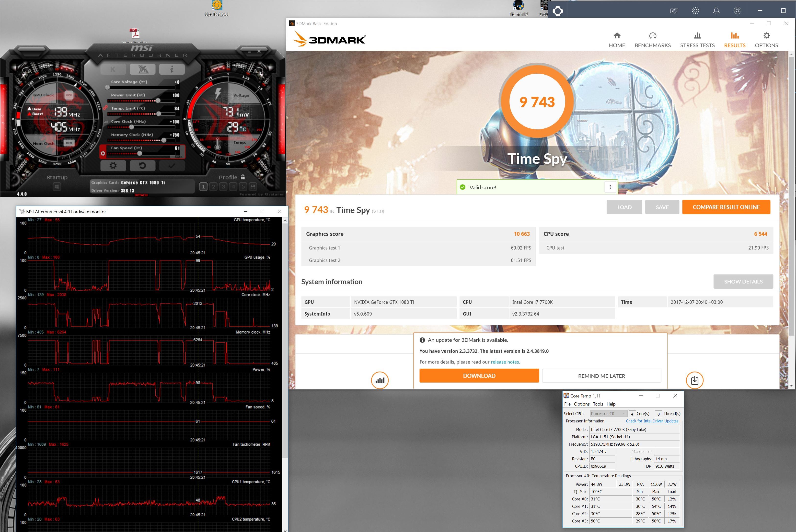Click COMPARE RESULT ONLINE button
Screen dimensions: 796x532
tap(726, 207)
